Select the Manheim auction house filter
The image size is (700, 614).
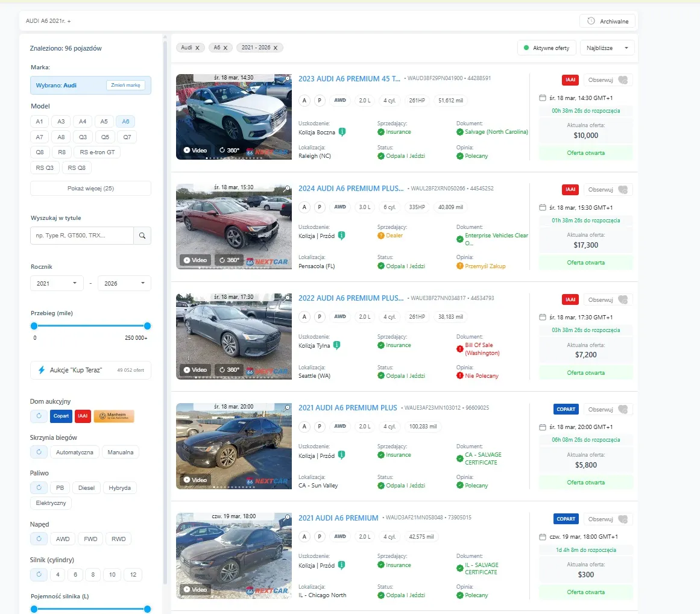coord(114,416)
